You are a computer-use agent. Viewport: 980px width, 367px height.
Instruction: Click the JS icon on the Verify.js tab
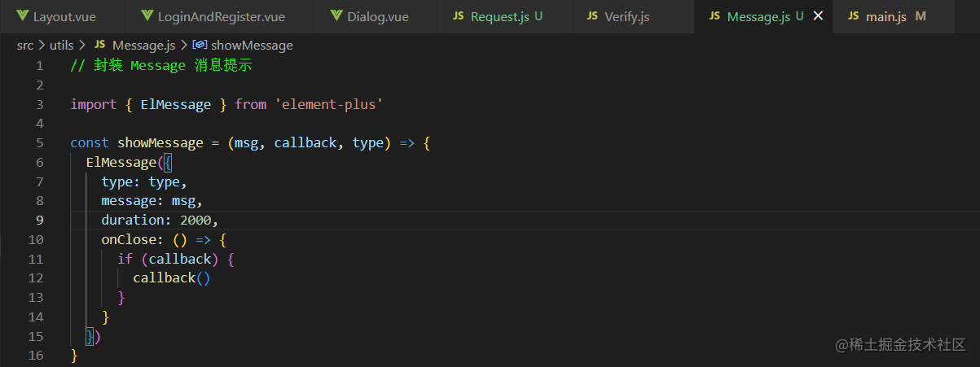(x=592, y=16)
